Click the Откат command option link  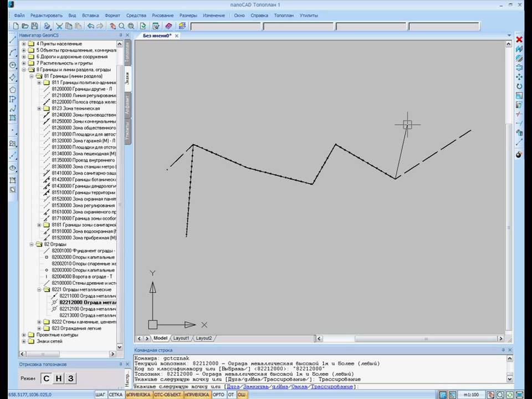[300, 386]
